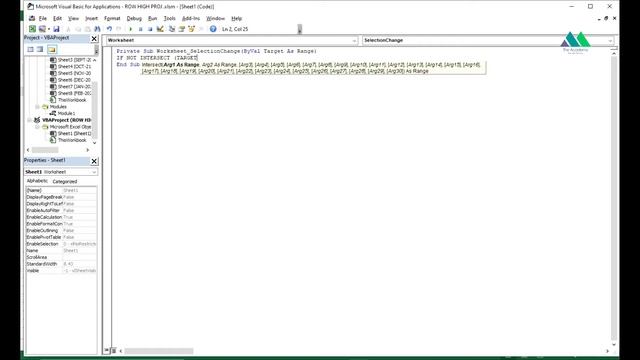This screenshot has width=640, height=360.
Task: Click project tree scroll down arrow
Action: click(x=95, y=143)
